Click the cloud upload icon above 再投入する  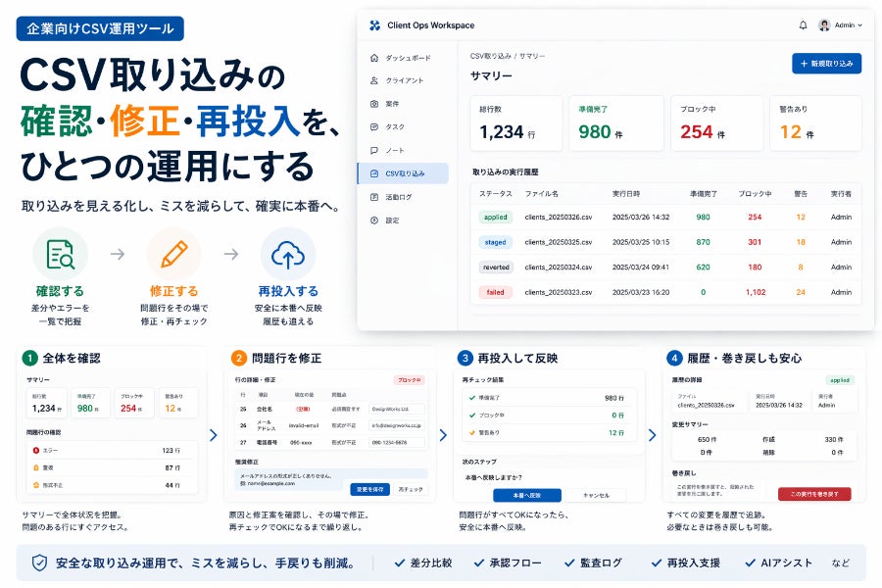(287, 255)
